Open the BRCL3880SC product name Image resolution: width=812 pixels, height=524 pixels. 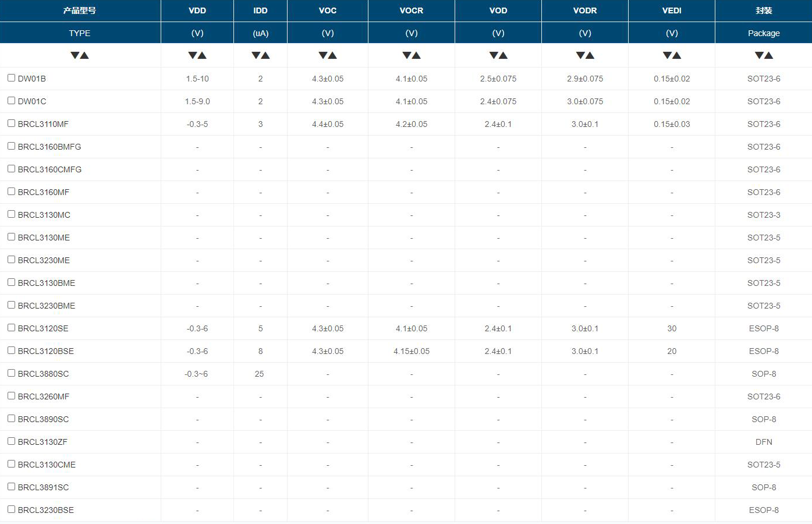(43, 374)
